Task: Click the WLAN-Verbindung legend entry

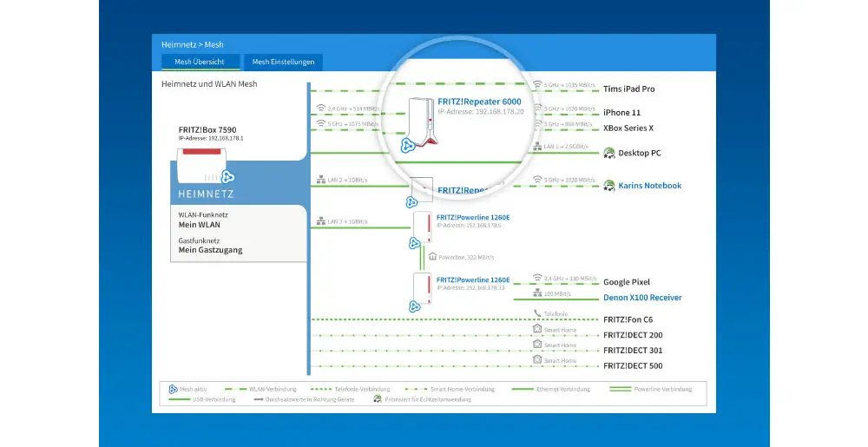Action: coord(260,389)
